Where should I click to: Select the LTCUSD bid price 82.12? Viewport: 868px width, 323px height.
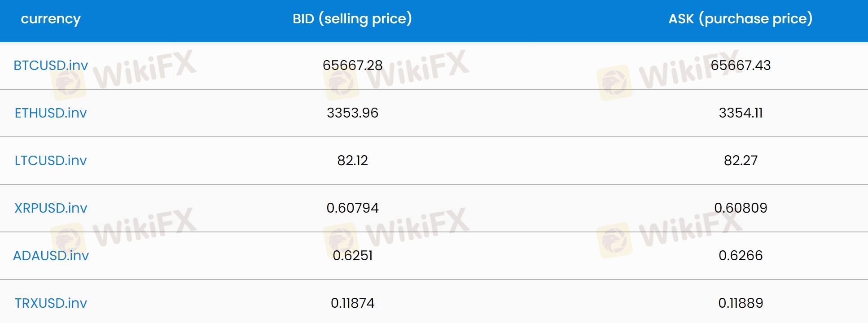[x=352, y=161]
